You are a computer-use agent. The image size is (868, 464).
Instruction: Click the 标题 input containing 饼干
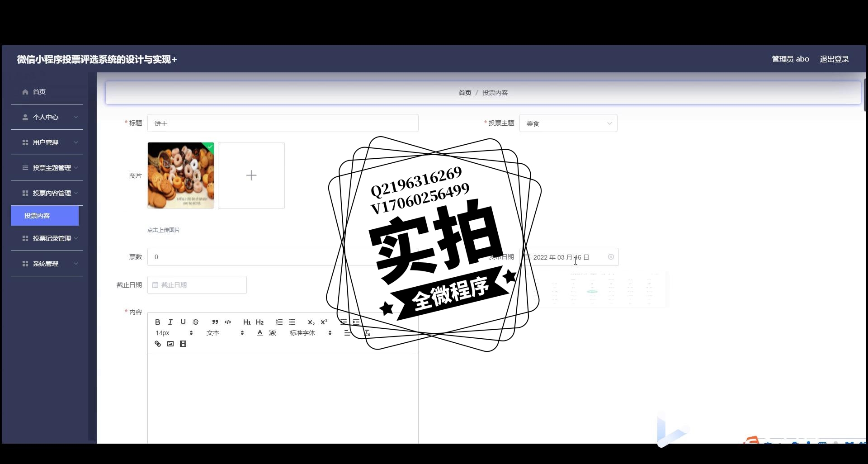(x=283, y=123)
